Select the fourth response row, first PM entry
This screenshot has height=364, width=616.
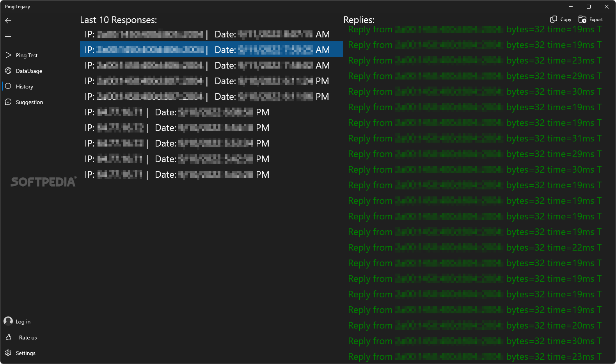pos(211,81)
